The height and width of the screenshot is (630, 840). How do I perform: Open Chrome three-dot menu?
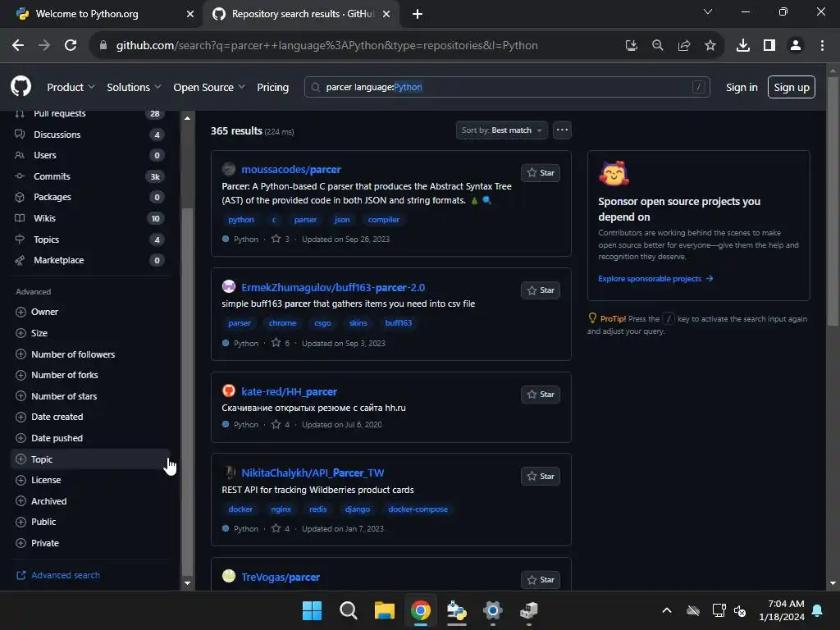click(x=822, y=46)
